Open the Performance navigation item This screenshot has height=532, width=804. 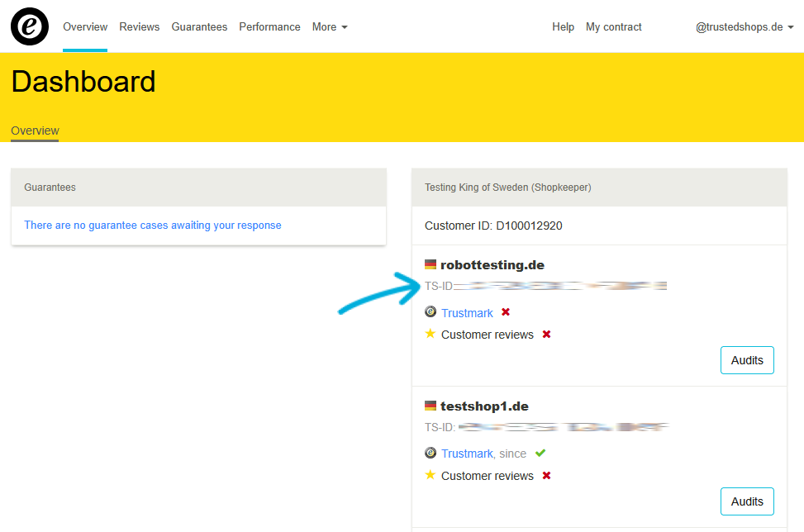tap(269, 27)
